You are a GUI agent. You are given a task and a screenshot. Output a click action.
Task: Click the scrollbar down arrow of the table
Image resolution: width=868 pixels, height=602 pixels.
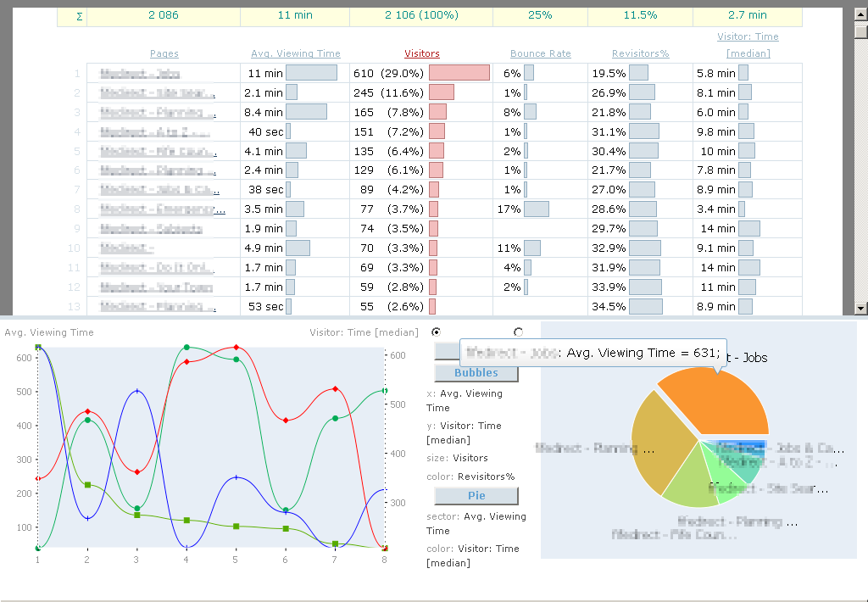861,308
